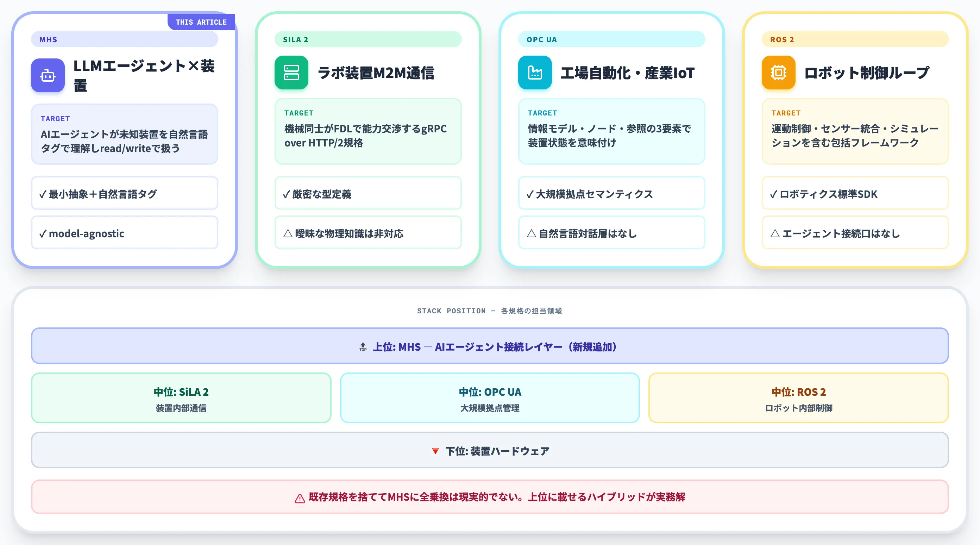Image resolution: width=980 pixels, height=545 pixels.
Task: Click the 上位: MHS layer bar
Action: pos(490,346)
